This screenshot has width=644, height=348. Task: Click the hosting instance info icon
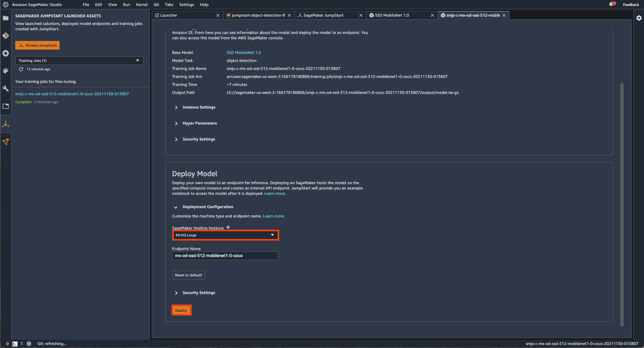tap(228, 227)
